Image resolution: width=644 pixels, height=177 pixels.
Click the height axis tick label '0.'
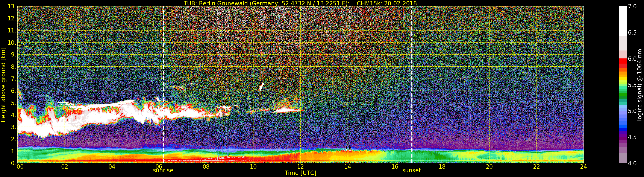click(x=14, y=163)
